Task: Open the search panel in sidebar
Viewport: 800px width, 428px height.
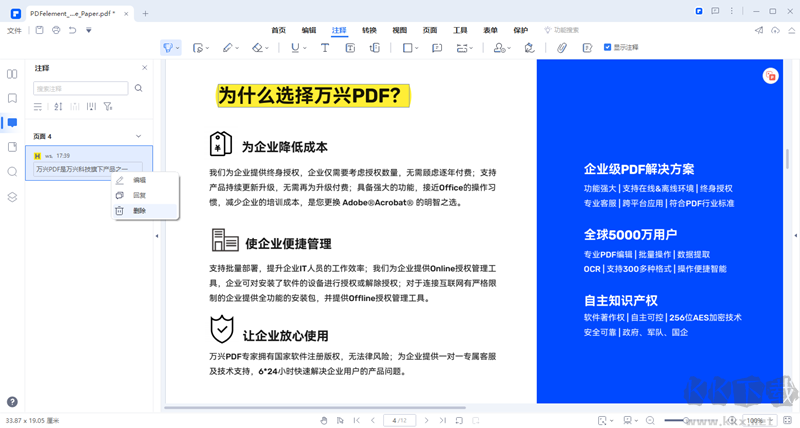Action: [x=12, y=172]
